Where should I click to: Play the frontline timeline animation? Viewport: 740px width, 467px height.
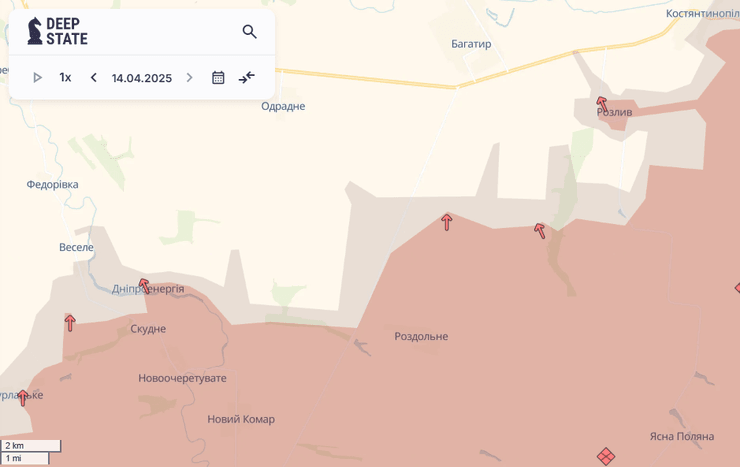pyautogui.click(x=37, y=78)
